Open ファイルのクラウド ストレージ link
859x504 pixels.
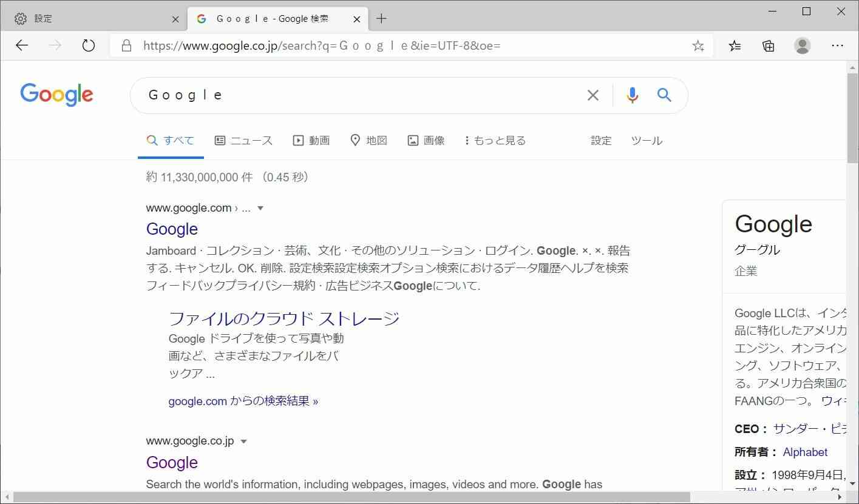(x=284, y=318)
